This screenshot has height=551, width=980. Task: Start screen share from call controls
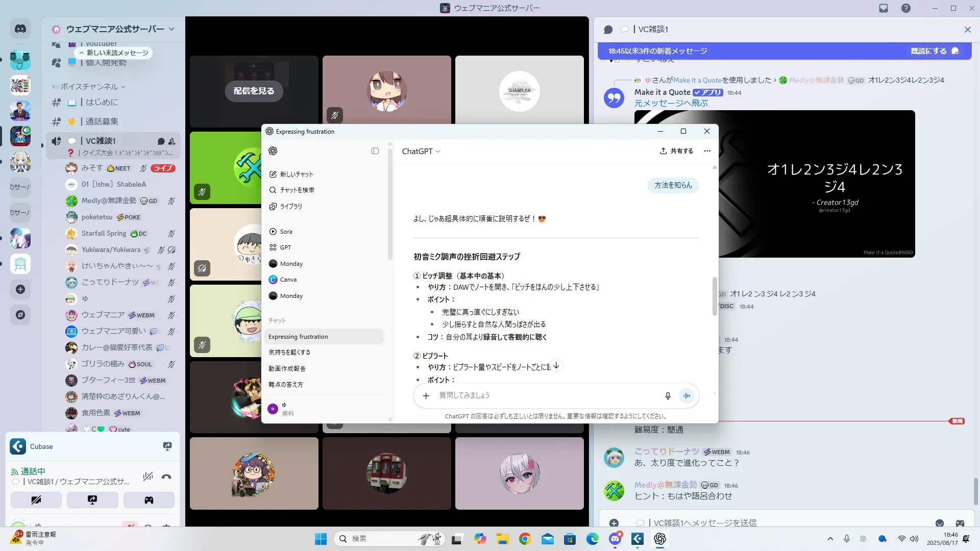click(92, 500)
